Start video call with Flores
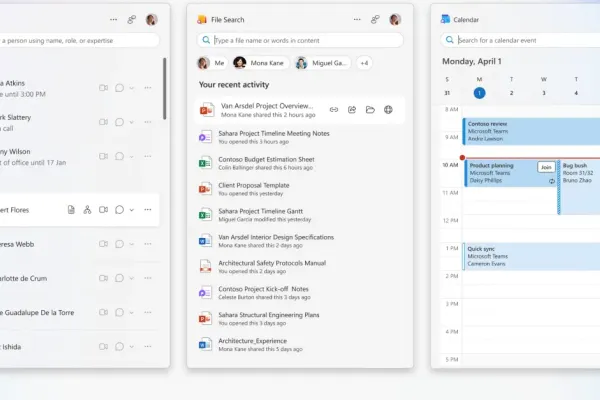Screen dimensions: 600x400 point(103,210)
